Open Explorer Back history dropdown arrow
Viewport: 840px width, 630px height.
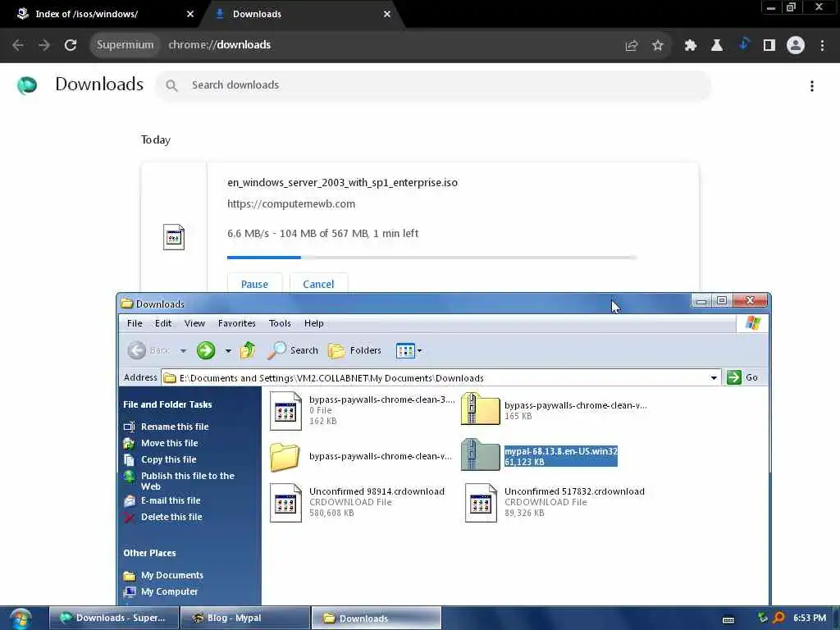(x=183, y=351)
